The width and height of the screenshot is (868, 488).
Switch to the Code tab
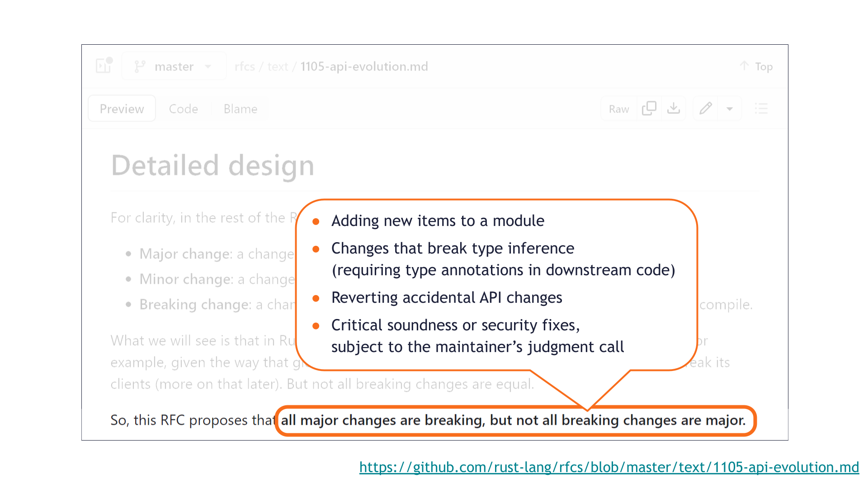point(184,108)
